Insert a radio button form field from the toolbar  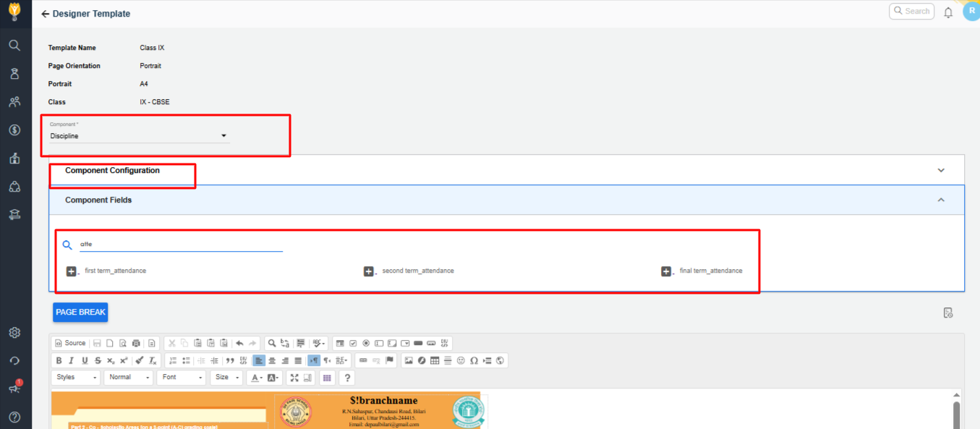coord(366,344)
